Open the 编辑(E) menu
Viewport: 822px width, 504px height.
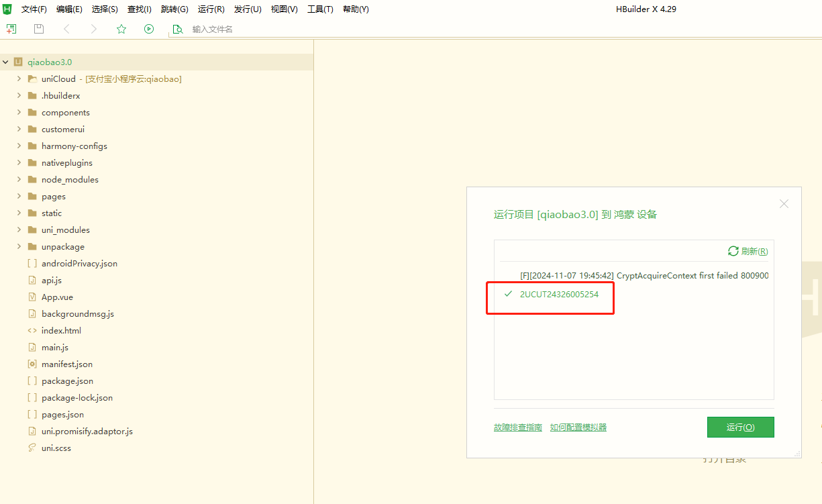pyautogui.click(x=69, y=9)
